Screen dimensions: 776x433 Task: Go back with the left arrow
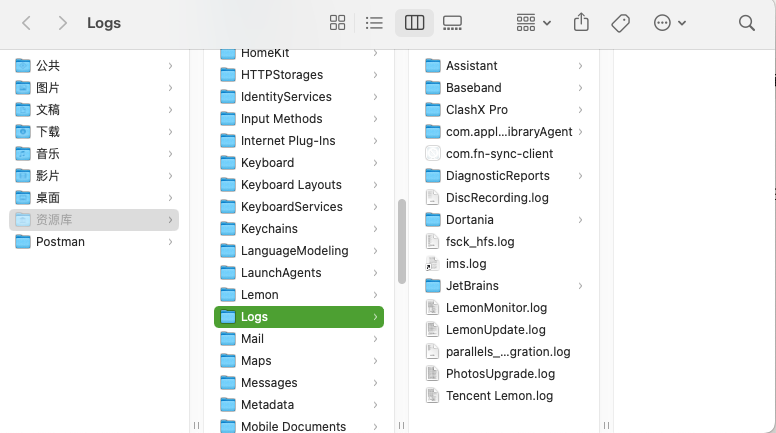click(27, 23)
